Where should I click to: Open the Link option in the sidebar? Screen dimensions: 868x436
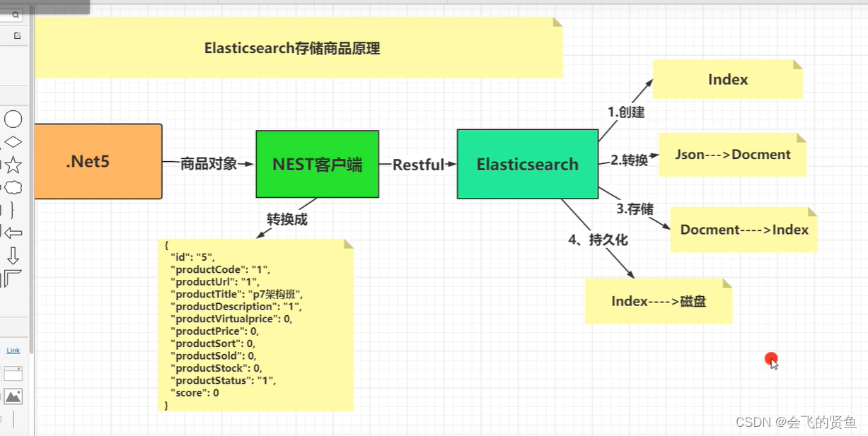click(13, 350)
